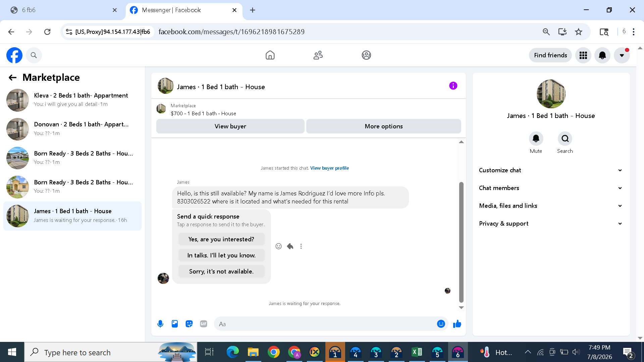Viewport: 644px width, 362px height.
Task: Open the Groups icon in top navigation
Action: click(366, 55)
